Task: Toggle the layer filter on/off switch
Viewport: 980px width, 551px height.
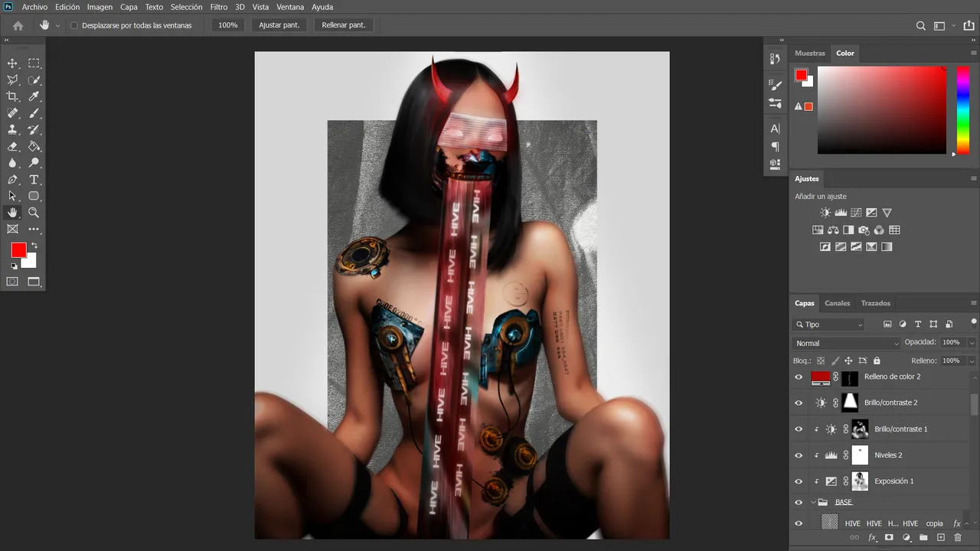Action: point(973,322)
